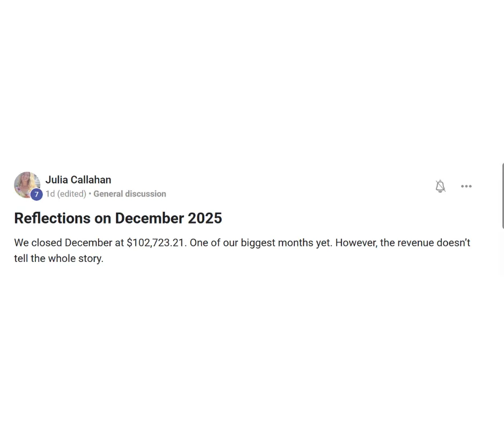Open the three-dot post options menu
The width and height of the screenshot is (504, 423).
(466, 186)
